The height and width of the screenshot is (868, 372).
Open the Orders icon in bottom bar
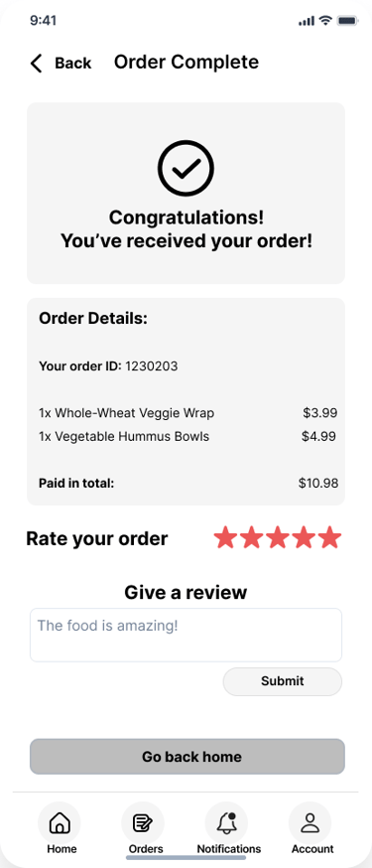143,823
